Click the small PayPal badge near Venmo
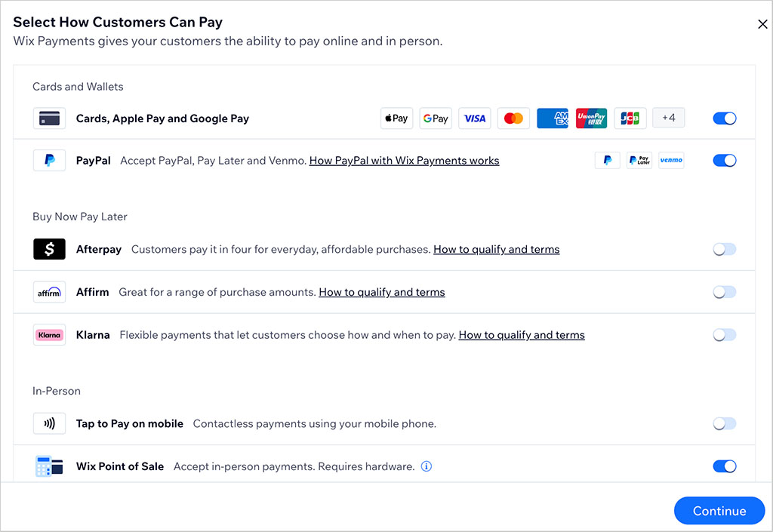 [x=608, y=160]
